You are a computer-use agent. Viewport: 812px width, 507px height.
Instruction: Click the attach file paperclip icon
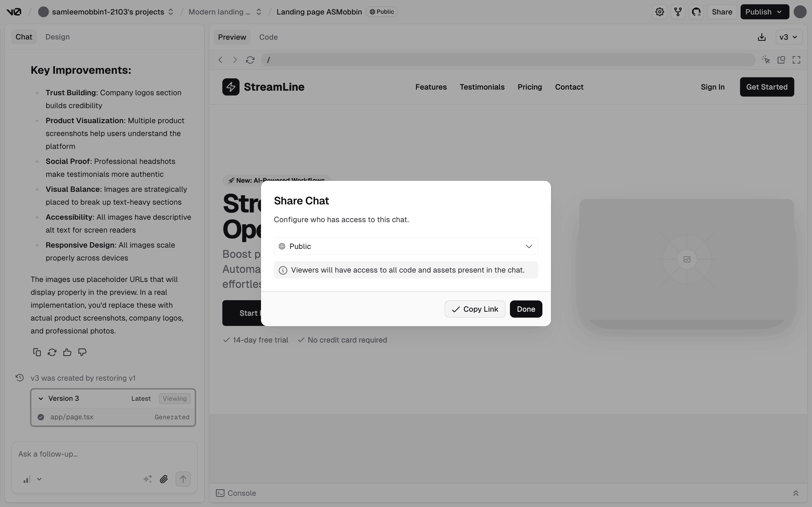(164, 479)
